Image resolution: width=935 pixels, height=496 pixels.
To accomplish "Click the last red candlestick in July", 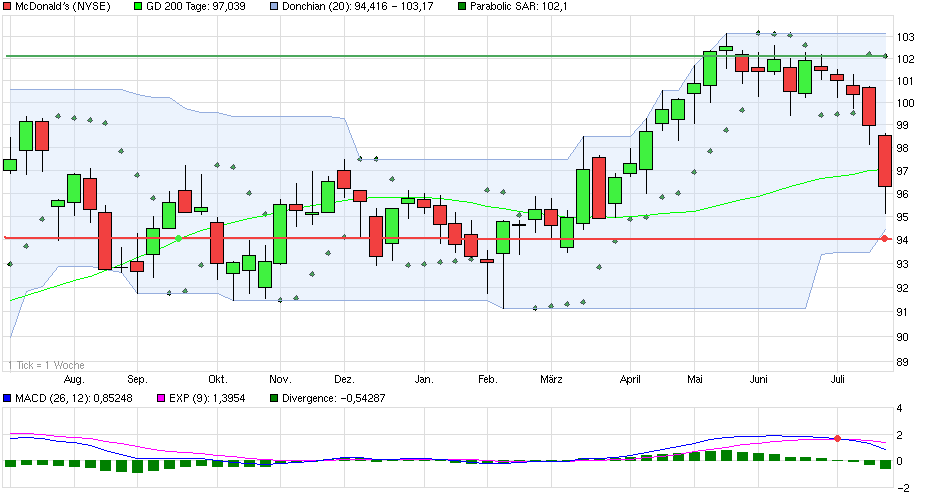I will (885, 161).
